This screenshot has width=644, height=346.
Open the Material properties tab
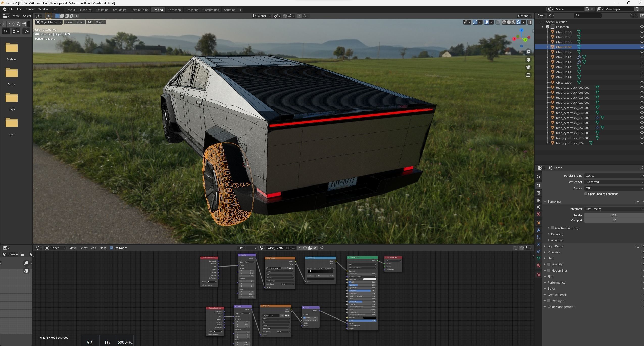point(538,265)
